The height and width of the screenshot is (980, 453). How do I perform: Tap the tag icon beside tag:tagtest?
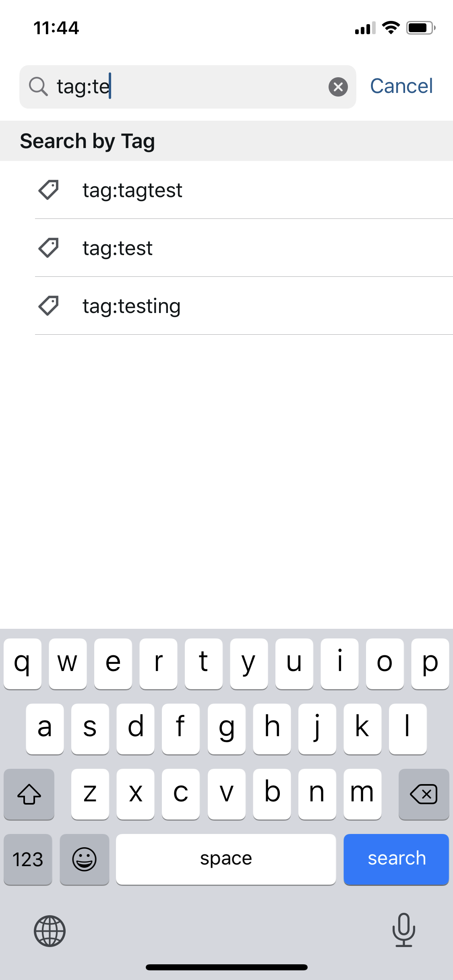coord(49,190)
